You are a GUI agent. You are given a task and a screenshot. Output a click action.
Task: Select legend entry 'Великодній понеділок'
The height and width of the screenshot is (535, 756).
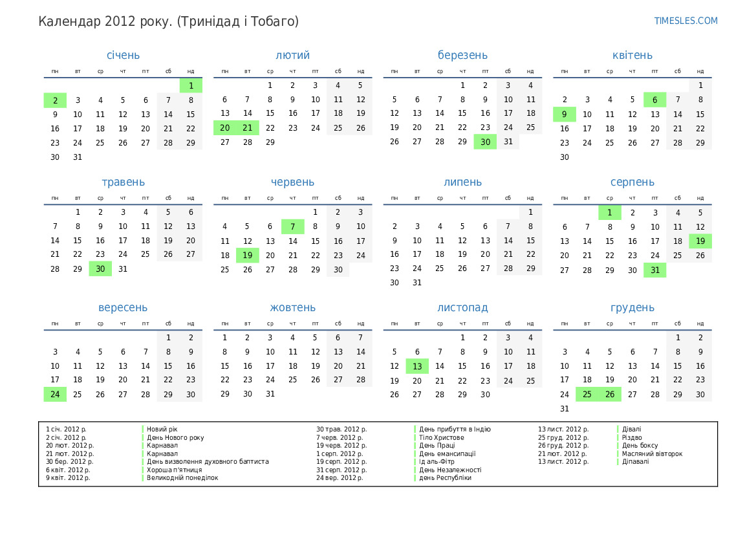click(182, 477)
